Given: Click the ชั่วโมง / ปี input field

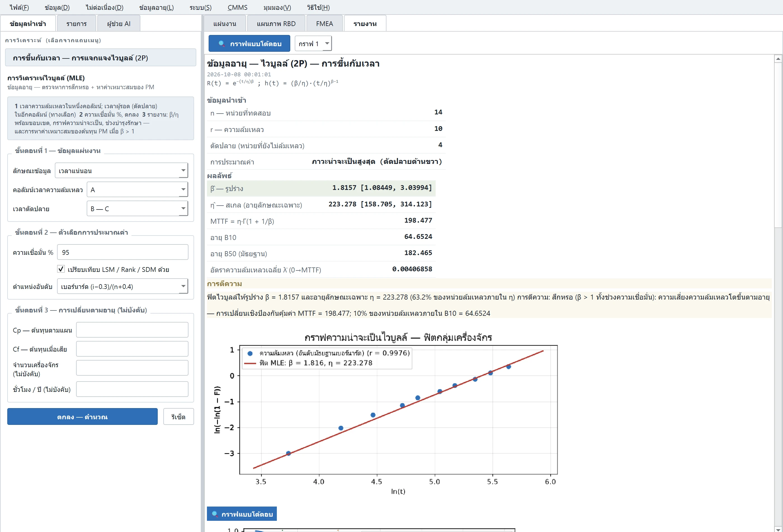Looking at the screenshot, I should pos(132,389).
